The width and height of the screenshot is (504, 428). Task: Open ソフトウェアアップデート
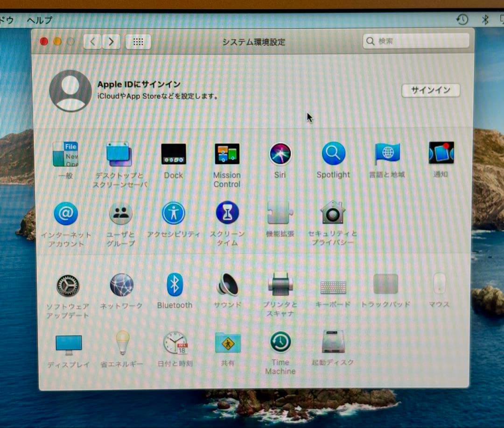pyautogui.click(x=68, y=285)
